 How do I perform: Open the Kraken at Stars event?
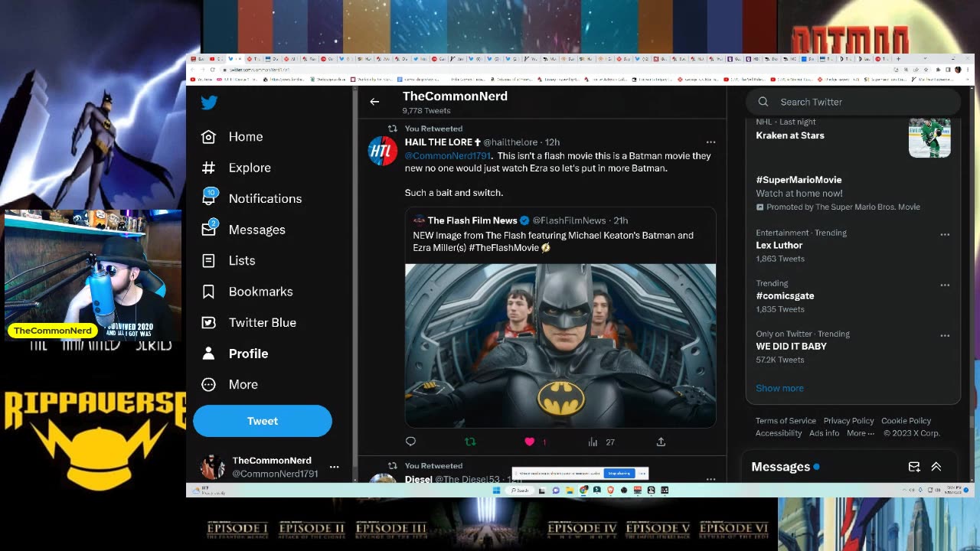[790, 135]
